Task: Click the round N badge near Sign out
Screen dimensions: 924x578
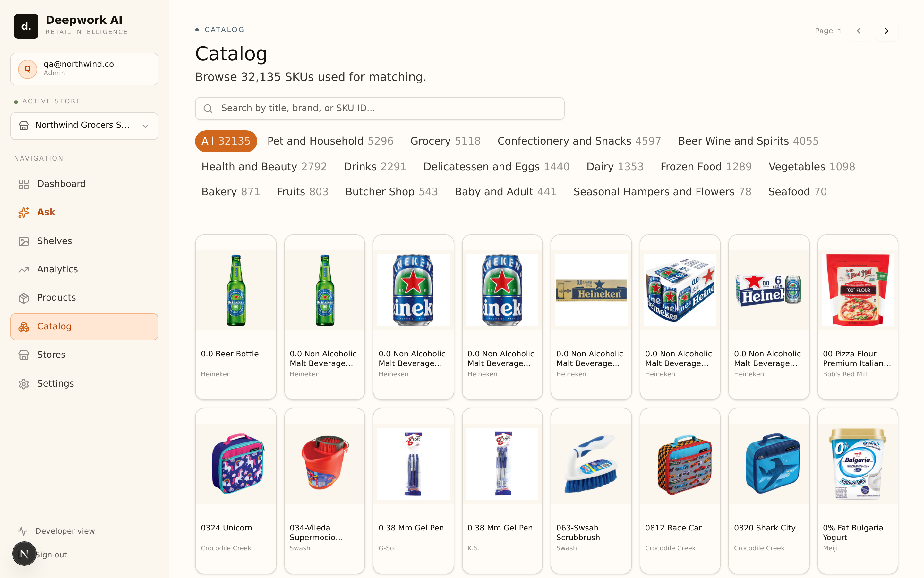Action: [x=24, y=554]
